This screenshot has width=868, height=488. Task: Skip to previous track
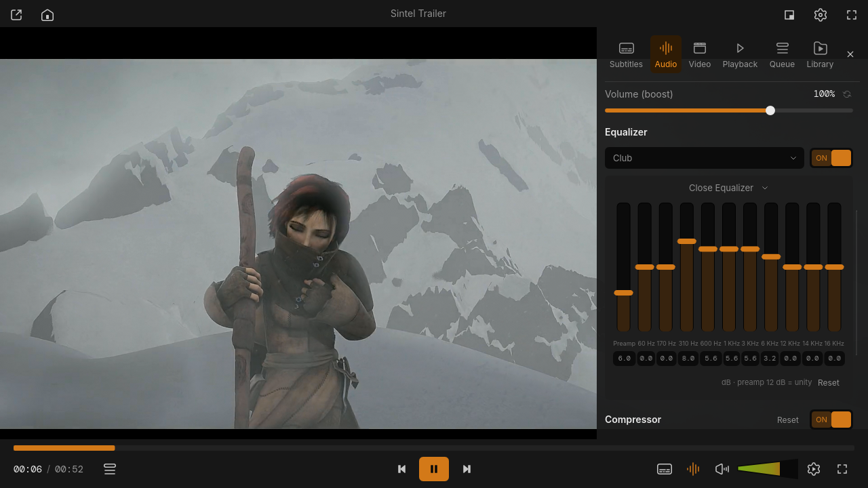401,469
